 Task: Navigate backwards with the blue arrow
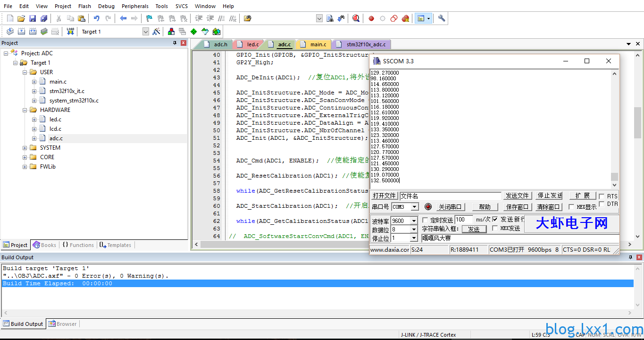click(x=123, y=18)
